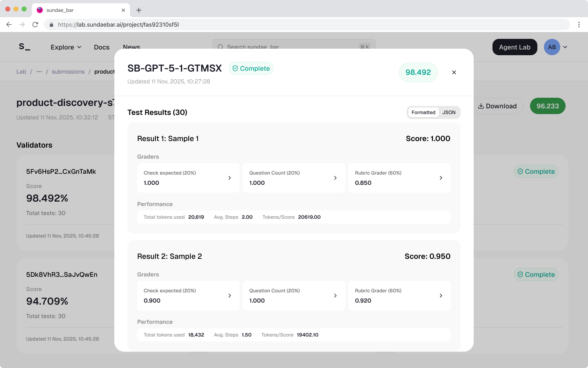The width and height of the screenshot is (588, 368).
Task: Select the sundae_bar browser tab
Action: [x=81, y=10]
